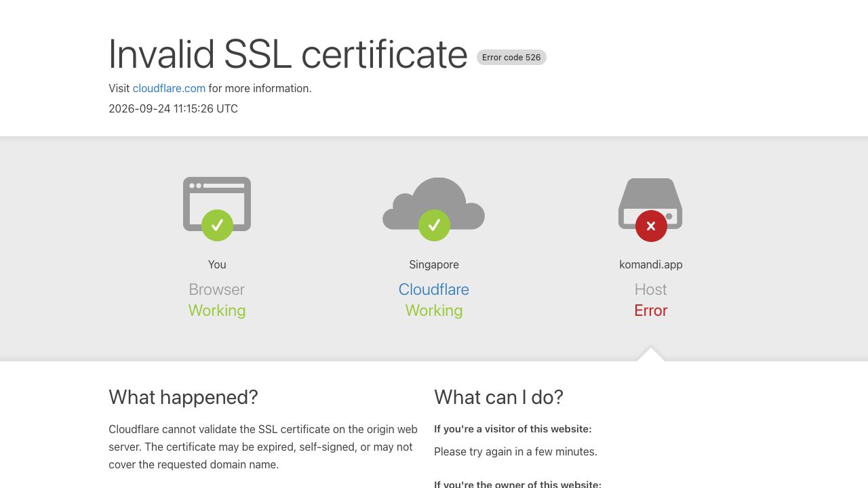The image size is (868, 488).
Task: Click the green checkmark on cloud icon
Action: coord(434,225)
